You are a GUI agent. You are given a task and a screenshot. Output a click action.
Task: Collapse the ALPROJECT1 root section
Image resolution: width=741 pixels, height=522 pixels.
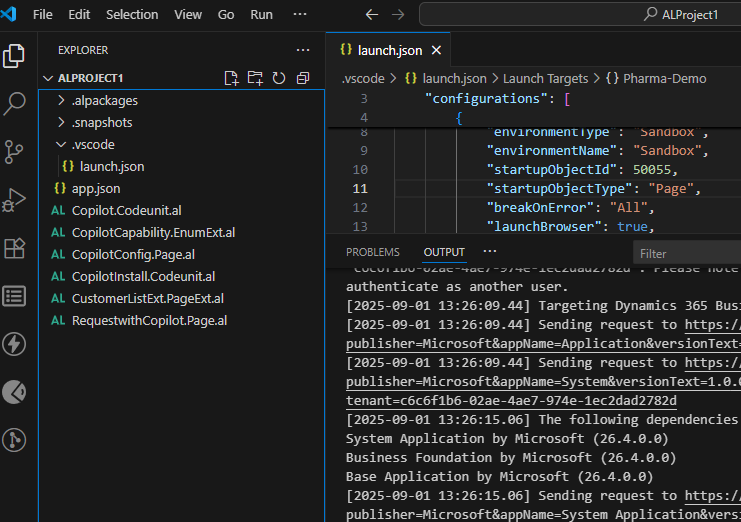pos(83,78)
